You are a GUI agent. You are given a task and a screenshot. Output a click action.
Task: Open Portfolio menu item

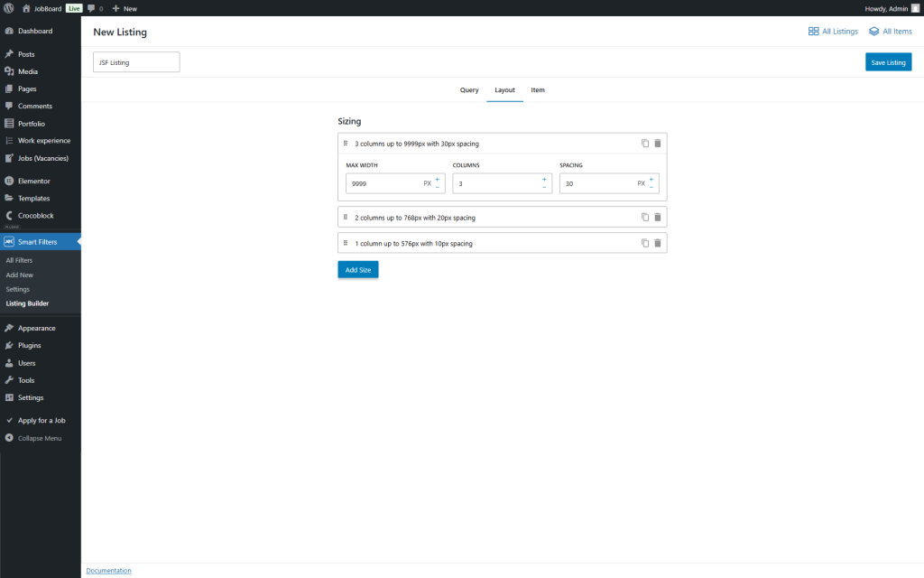pos(40,124)
